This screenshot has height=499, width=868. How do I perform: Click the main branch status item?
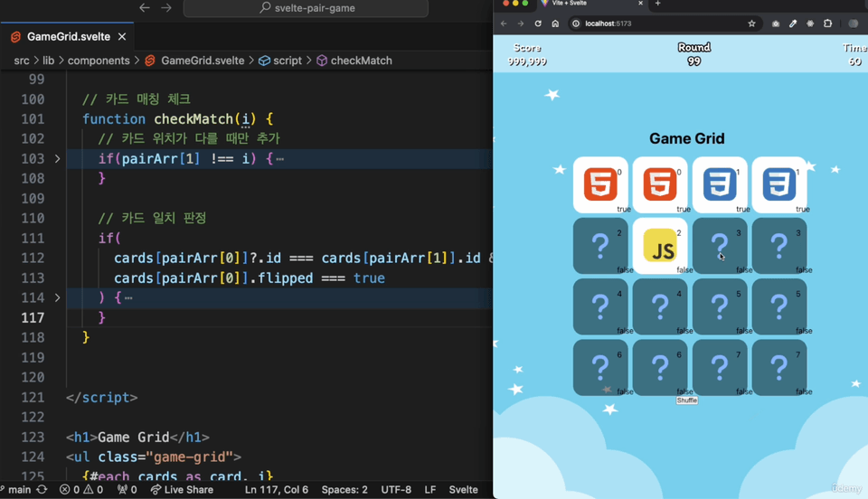click(16, 490)
